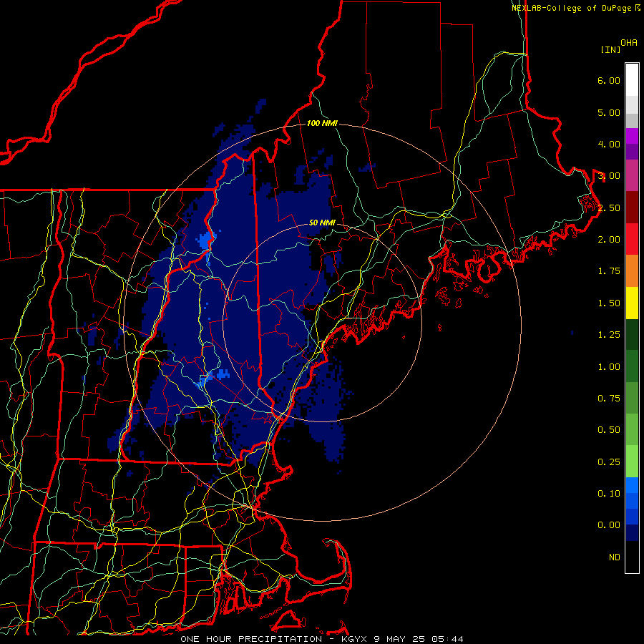This screenshot has height=644, width=644.
Task: Click the 0.25 legend value
Action: coord(609,462)
